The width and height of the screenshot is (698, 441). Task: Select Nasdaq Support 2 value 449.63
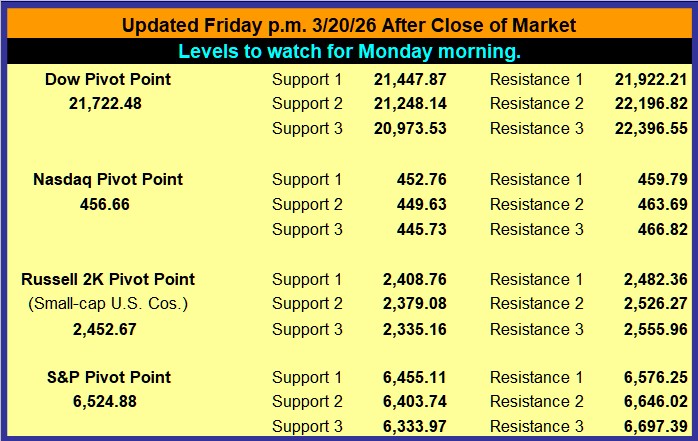(x=421, y=205)
